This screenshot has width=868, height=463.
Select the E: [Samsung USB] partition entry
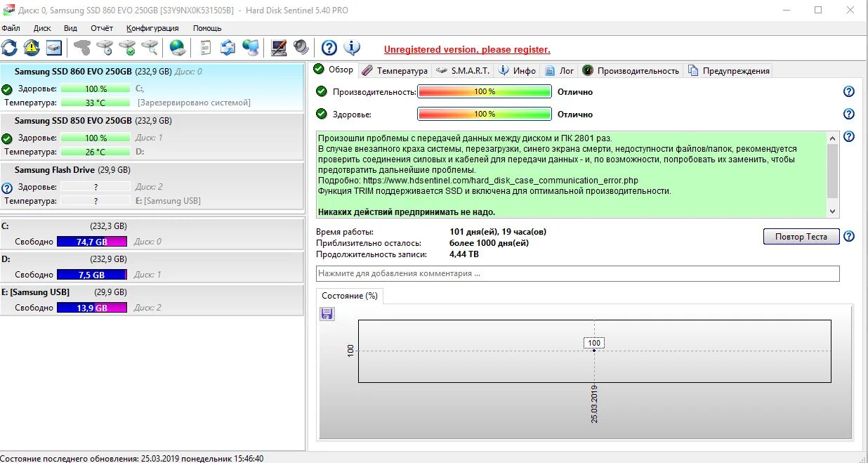click(152, 300)
